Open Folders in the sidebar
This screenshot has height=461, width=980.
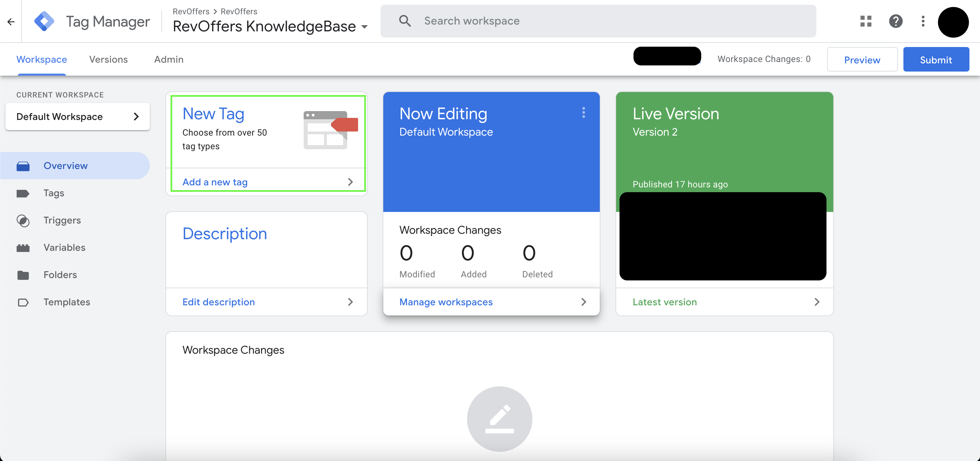click(x=75, y=275)
